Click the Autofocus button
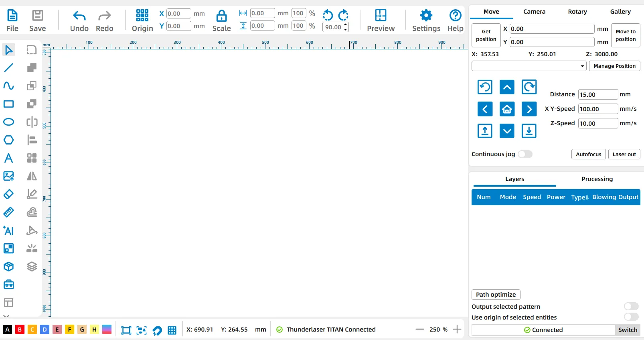The image size is (644, 340). tap(588, 154)
